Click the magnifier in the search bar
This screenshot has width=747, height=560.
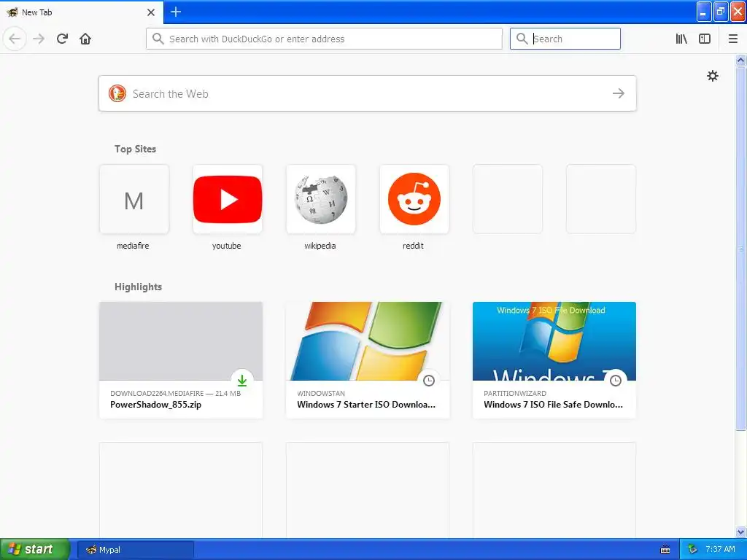(522, 39)
